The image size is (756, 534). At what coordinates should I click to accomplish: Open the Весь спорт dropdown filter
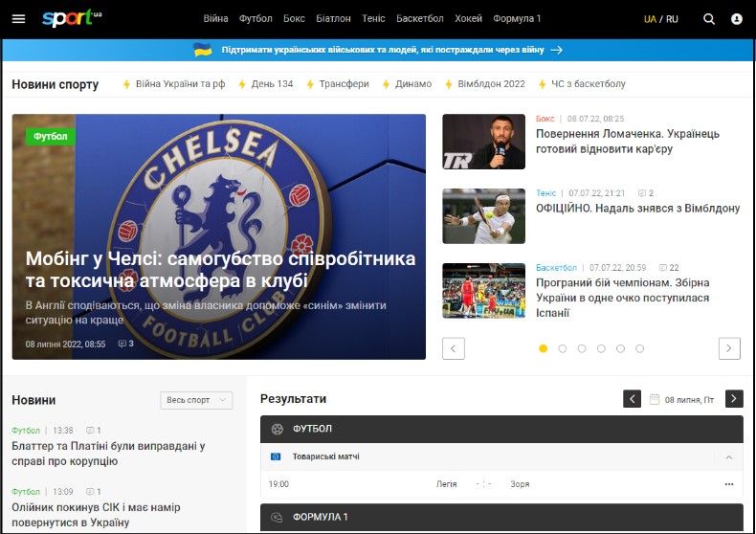[196, 400]
